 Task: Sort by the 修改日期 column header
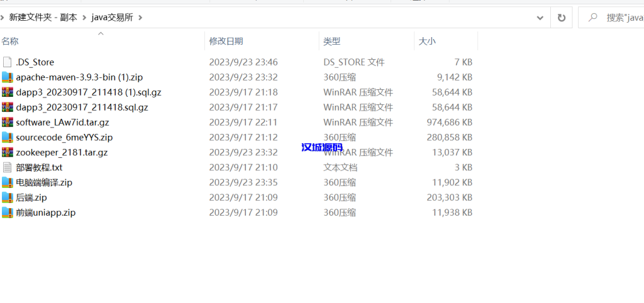(x=226, y=41)
